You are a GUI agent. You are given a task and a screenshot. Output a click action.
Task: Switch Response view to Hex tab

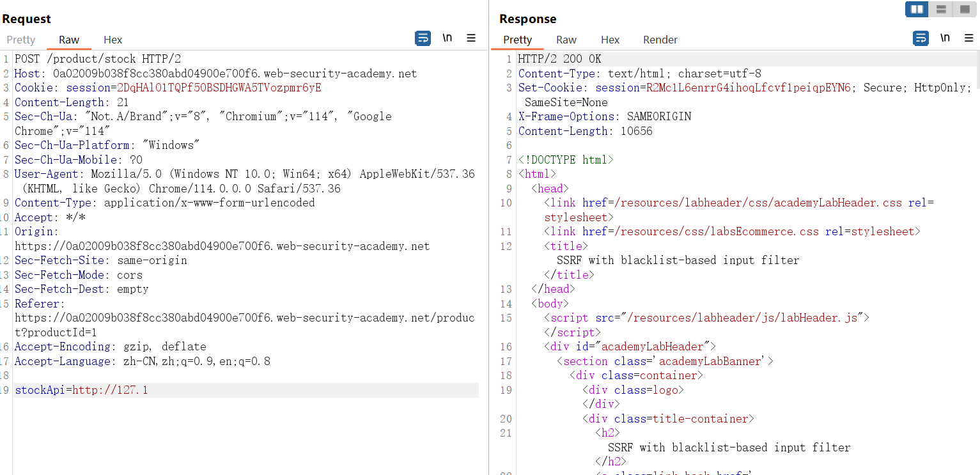click(610, 40)
